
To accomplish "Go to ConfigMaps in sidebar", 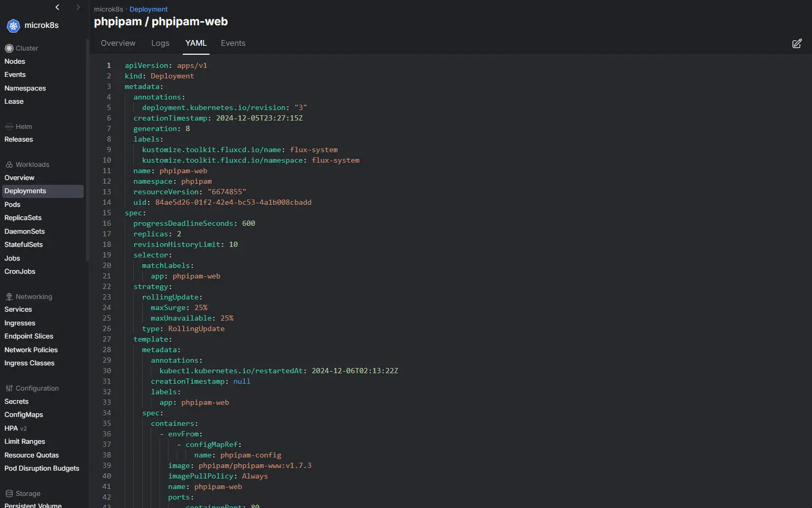I will (24, 415).
